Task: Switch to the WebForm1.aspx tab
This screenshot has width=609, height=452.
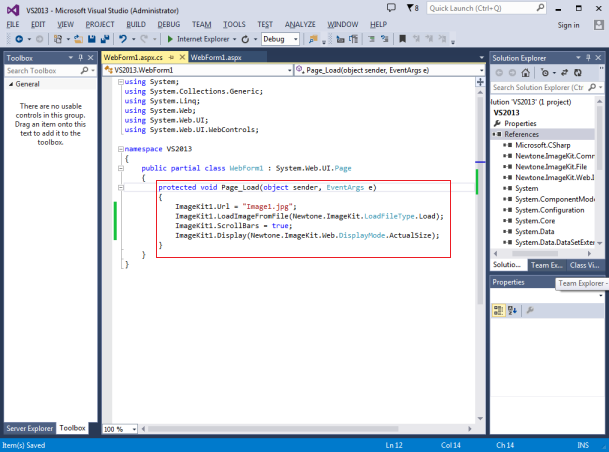Action: [x=216, y=57]
